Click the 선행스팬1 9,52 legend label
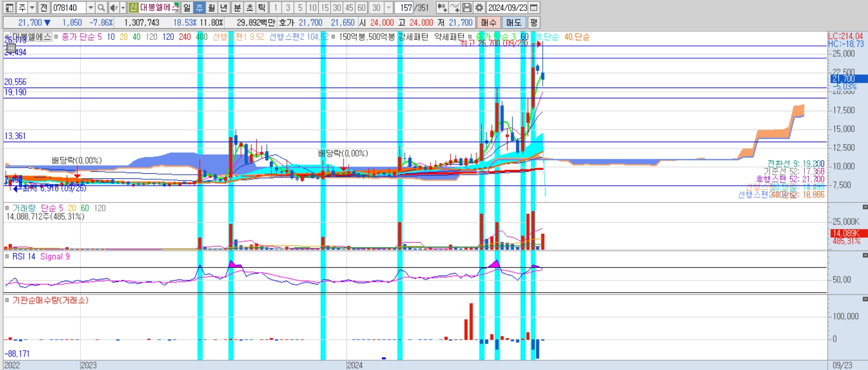 (238, 37)
